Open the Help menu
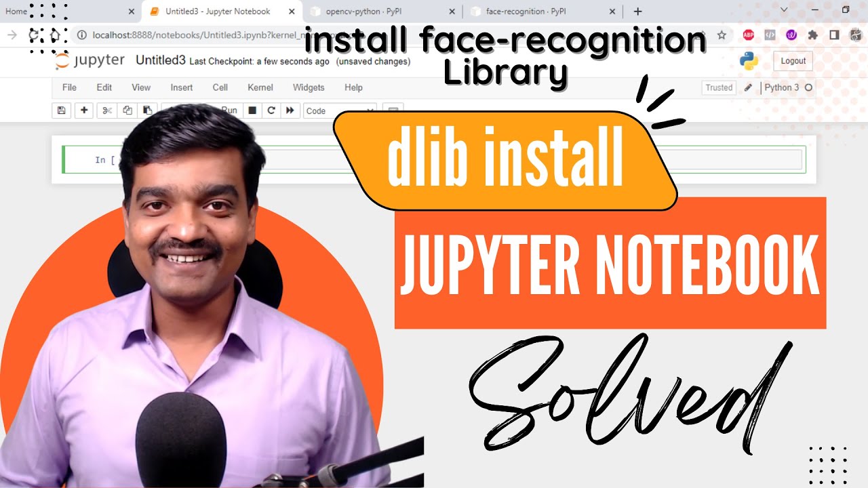This screenshot has width=868, height=488. 353,87
